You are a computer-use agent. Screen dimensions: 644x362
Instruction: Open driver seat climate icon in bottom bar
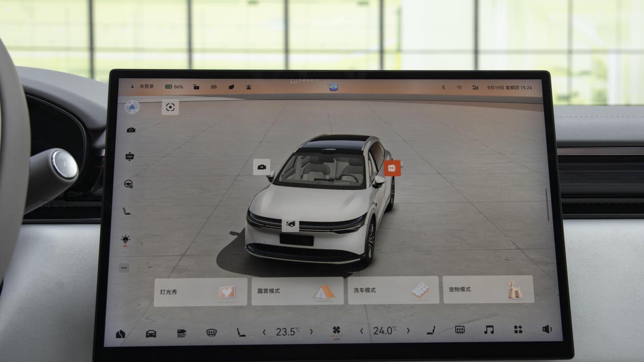241,333
